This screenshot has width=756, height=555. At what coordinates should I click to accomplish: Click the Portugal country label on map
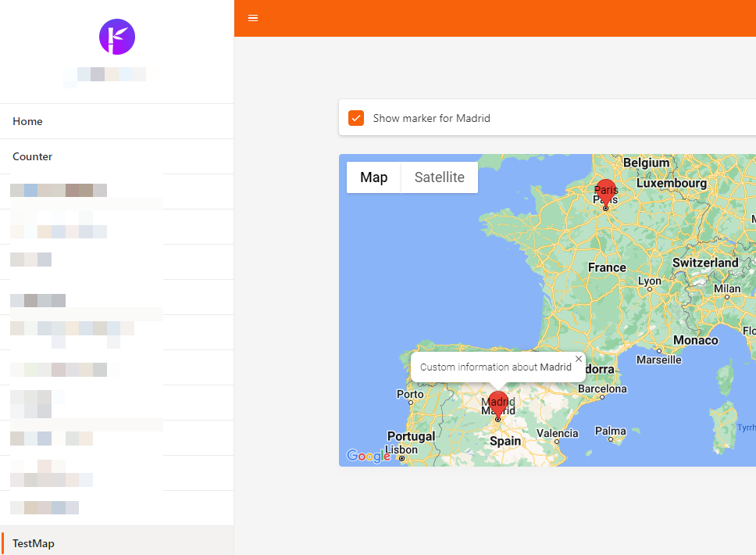[411, 436]
